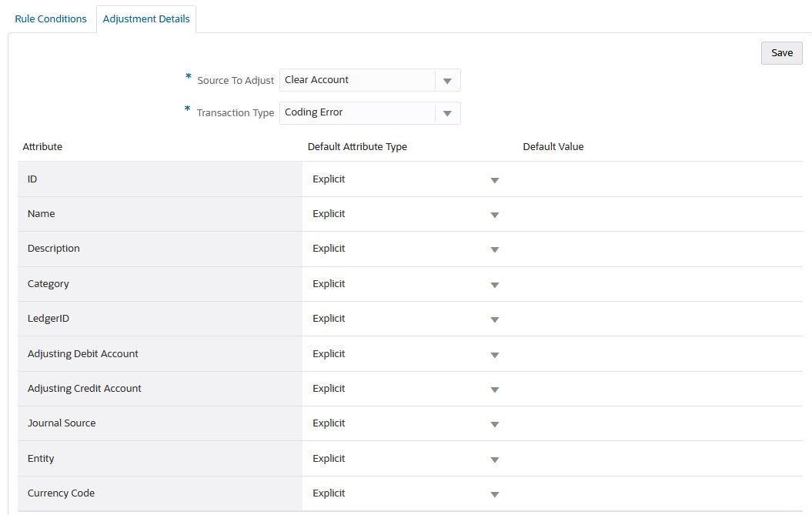Click the Coding Error input field

tap(357, 112)
